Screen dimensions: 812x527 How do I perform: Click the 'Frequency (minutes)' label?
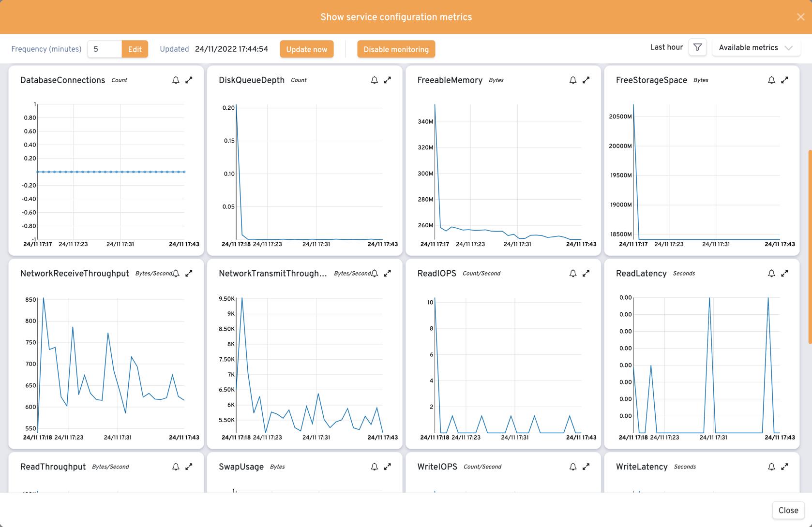(x=46, y=49)
